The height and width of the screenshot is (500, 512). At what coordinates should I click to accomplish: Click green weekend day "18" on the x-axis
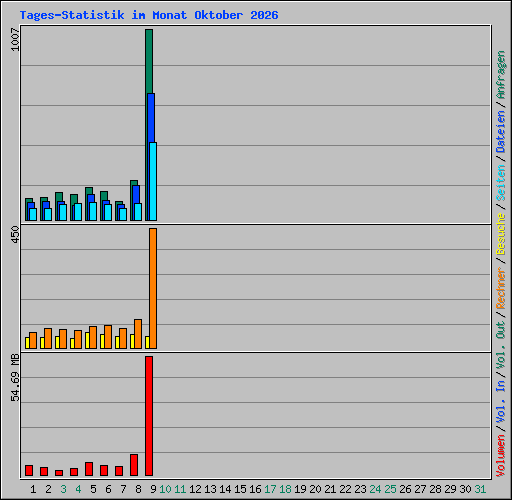pyautogui.click(x=285, y=489)
